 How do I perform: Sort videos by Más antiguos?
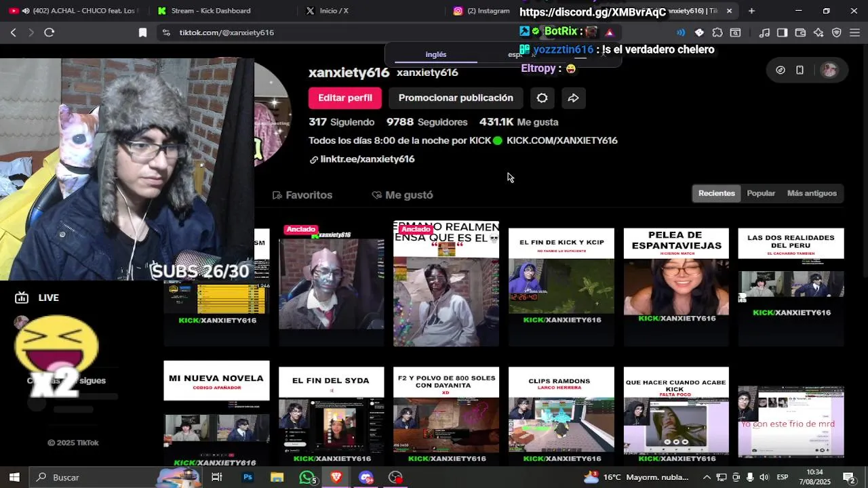812,193
